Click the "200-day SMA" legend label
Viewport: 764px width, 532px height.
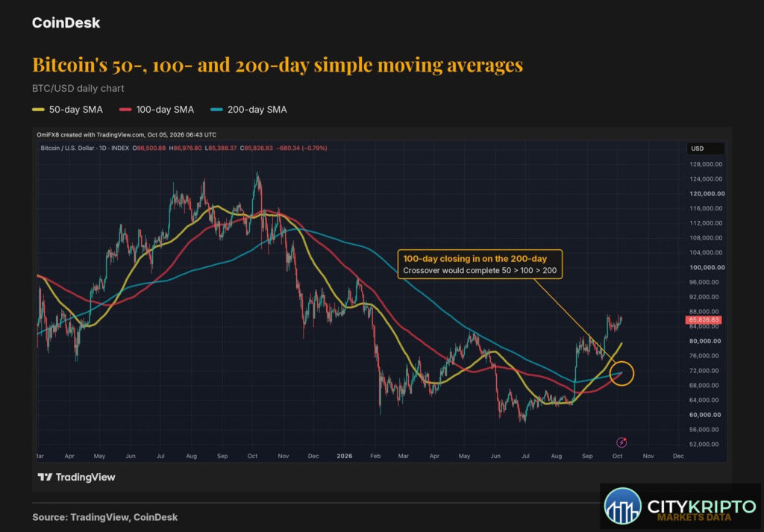[257, 110]
